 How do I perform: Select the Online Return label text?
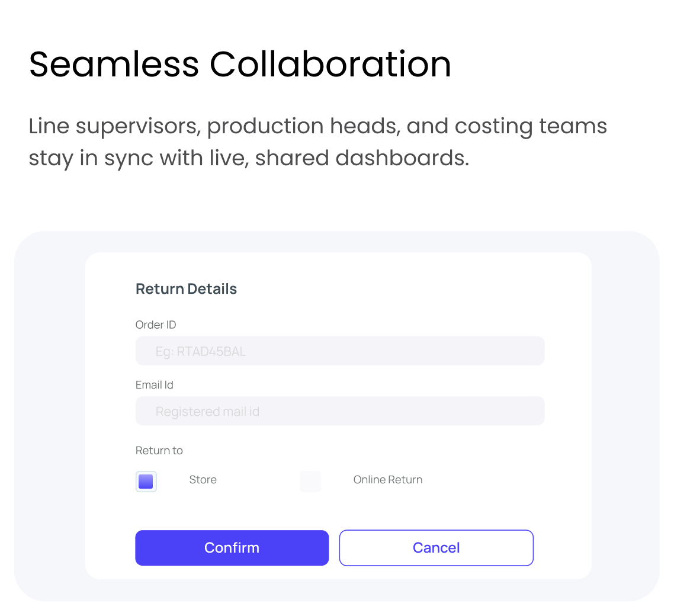(388, 480)
